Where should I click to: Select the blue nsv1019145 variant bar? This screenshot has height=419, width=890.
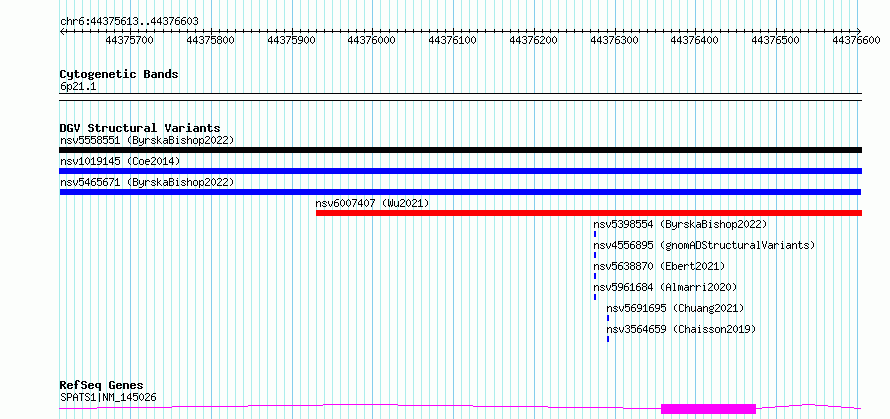tap(460, 171)
